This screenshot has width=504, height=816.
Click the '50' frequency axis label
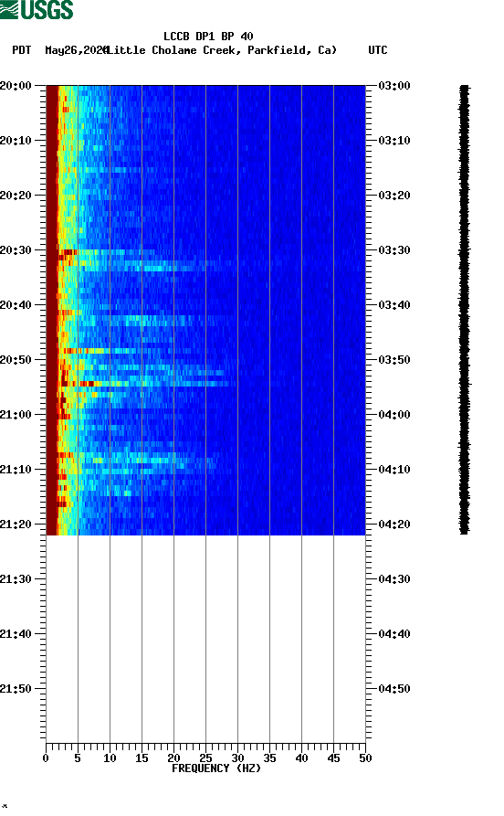tap(365, 758)
